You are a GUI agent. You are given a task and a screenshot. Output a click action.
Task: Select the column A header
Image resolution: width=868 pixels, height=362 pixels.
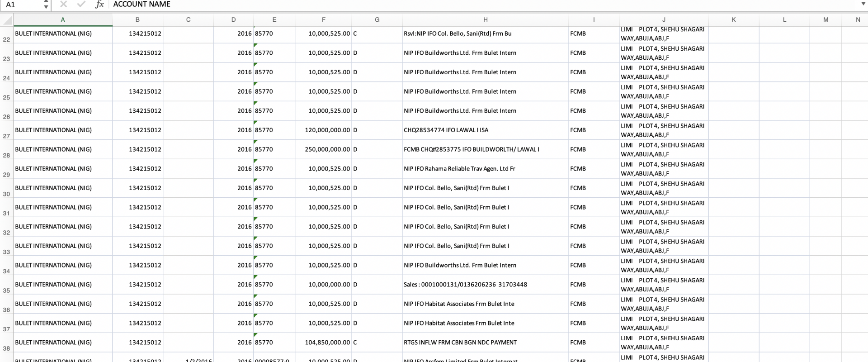click(x=63, y=20)
